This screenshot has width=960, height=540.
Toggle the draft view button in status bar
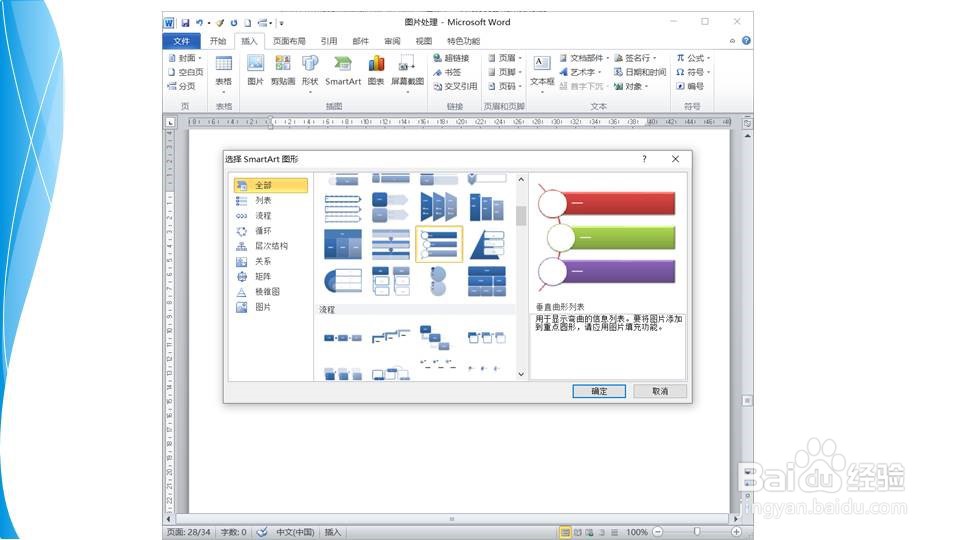(614, 532)
